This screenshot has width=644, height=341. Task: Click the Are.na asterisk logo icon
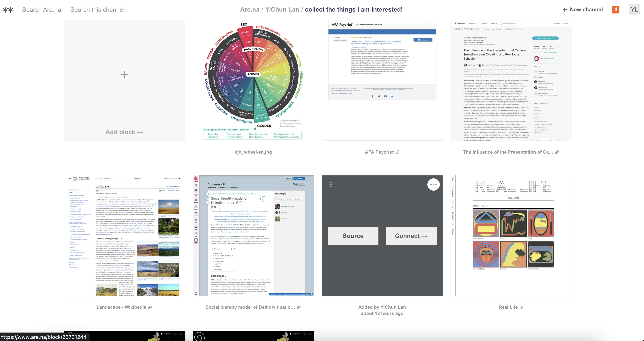coord(8,10)
